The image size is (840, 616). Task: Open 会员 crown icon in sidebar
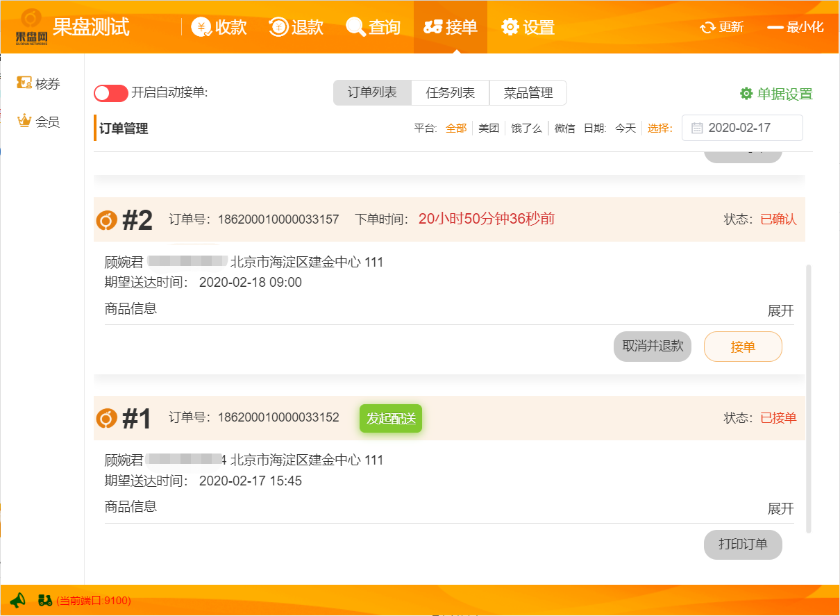25,122
